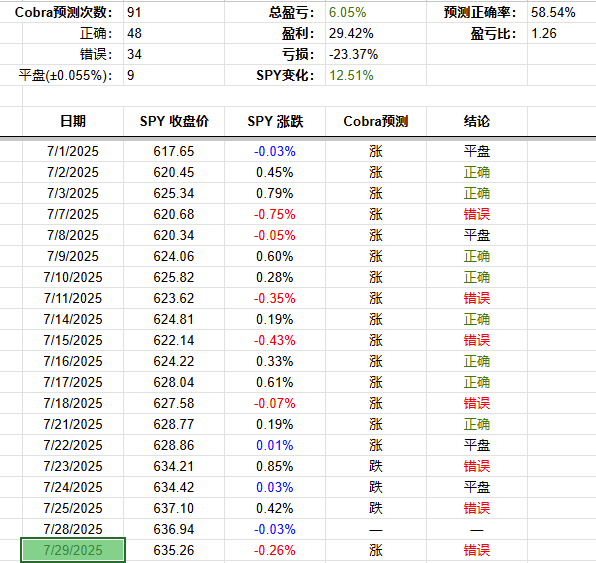The image size is (596, 563).
Task: Select closing price 628.77
Action: (174, 424)
